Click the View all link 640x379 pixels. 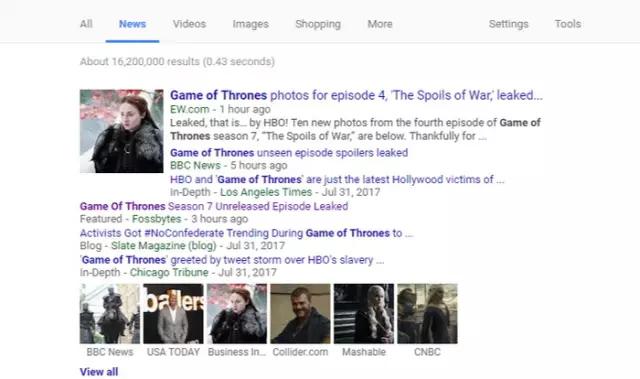(99, 372)
